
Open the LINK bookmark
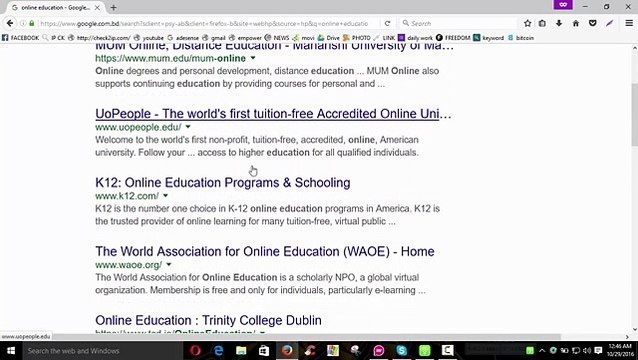coord(385,38)
